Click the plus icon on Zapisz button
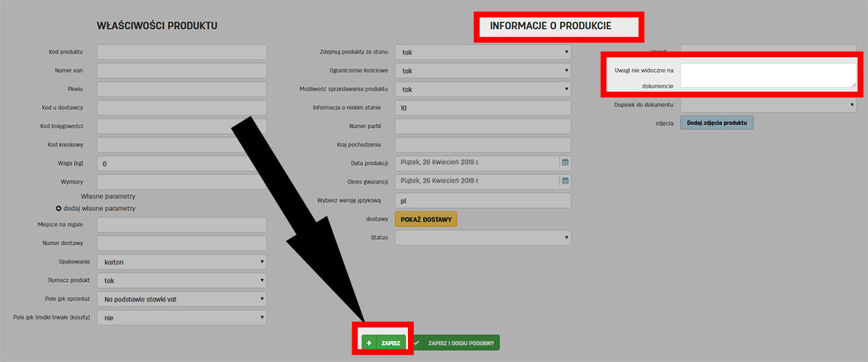Viewport: 868px width, 362px height. 369,343
